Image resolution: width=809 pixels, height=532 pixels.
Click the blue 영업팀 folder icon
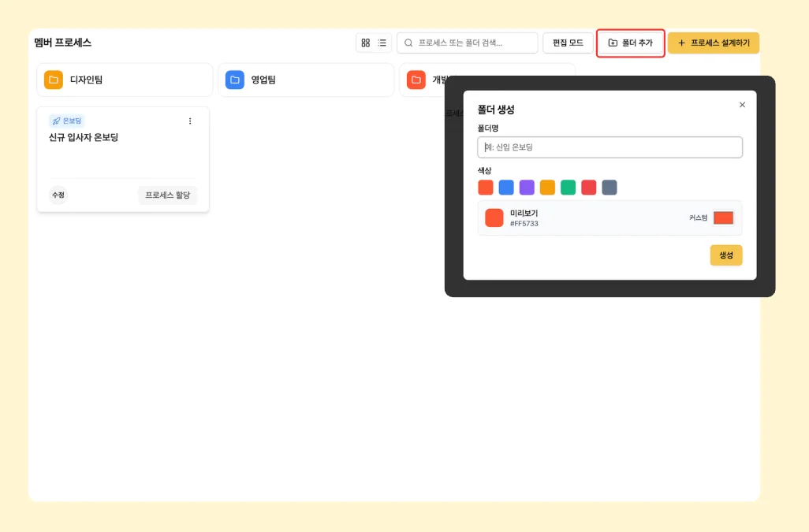pyautogui.click(x=235, y=80)
